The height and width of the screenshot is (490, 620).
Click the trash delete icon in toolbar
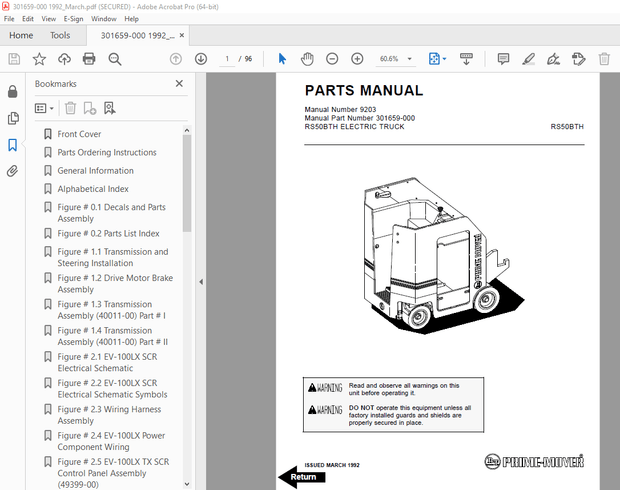pos(604,59)
